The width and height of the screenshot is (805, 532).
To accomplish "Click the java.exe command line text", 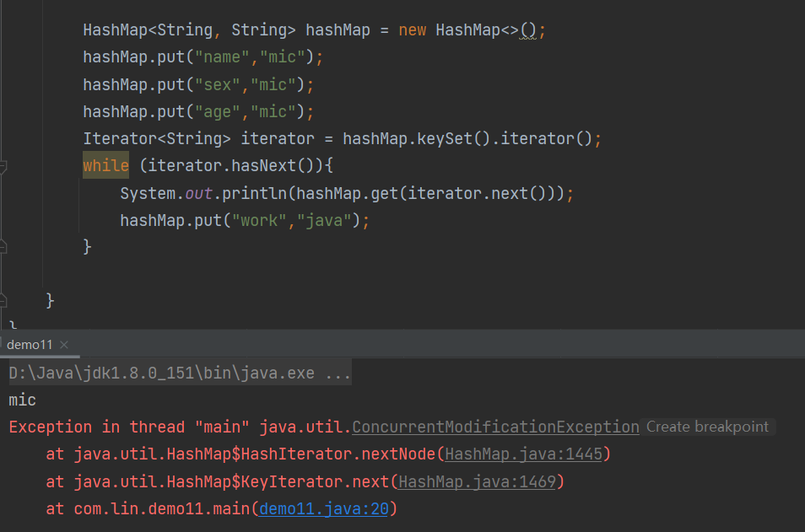I will tap(180, 373).
